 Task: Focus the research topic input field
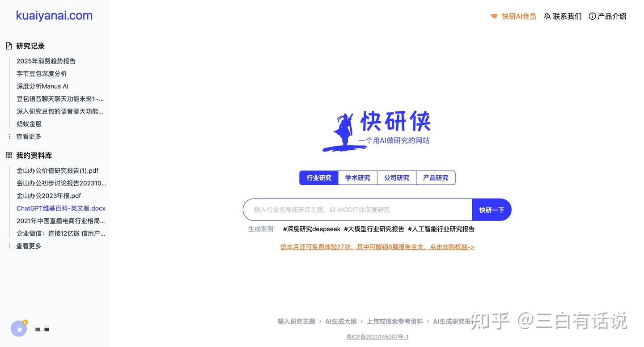pos(358,210)
